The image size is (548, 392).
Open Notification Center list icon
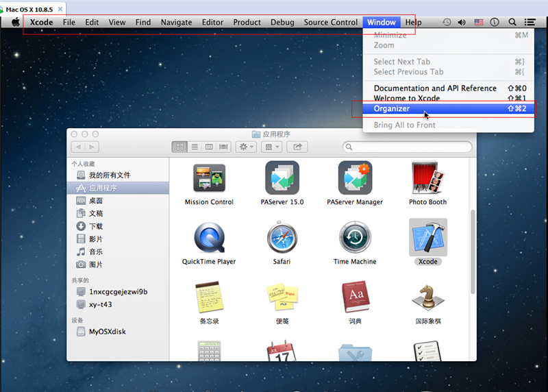tap(530, 23)
